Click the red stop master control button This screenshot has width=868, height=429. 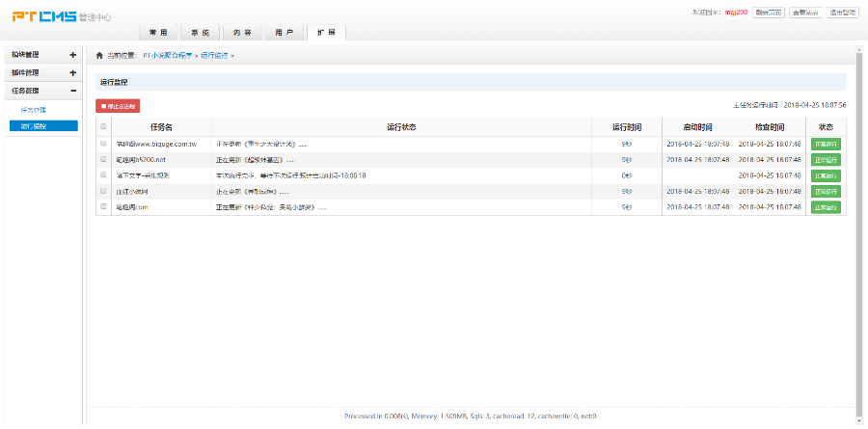pyautogui.click(x=118, y=105)
